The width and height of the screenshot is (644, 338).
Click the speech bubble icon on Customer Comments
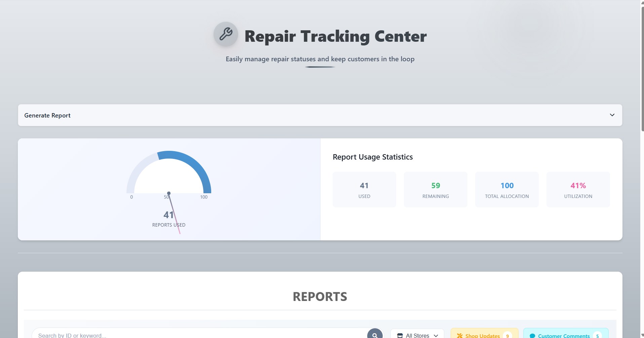(532, 335)
